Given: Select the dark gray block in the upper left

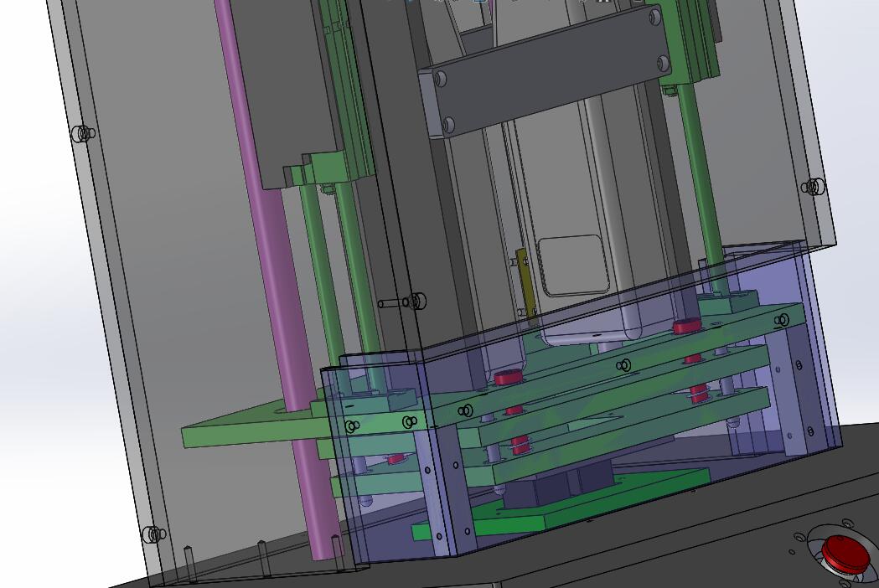Looking at the screenshot, I should pyautogui.click(x=286, y=90).
